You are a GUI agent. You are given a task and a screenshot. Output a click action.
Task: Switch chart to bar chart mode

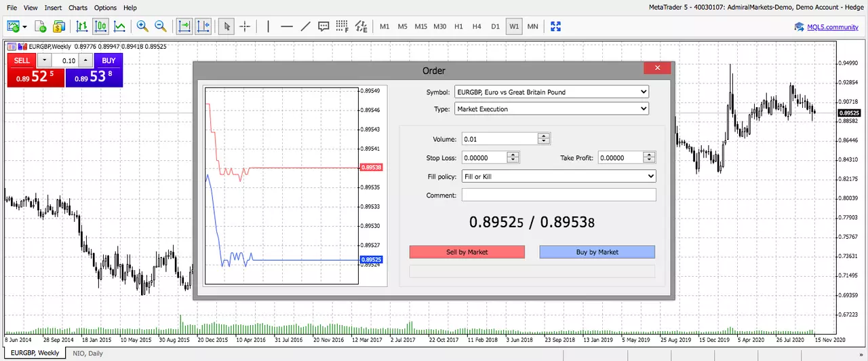click(x=82, y=26)
